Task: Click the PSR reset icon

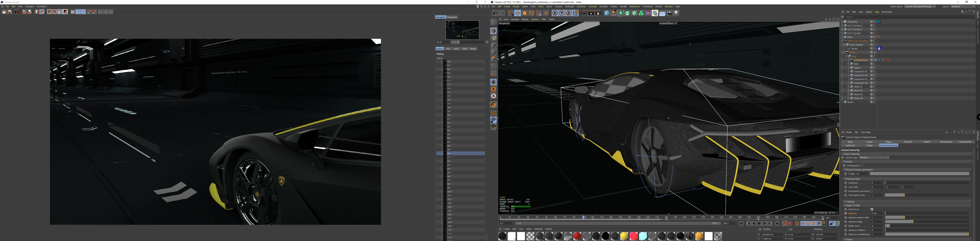Action: tap(539, 13)
